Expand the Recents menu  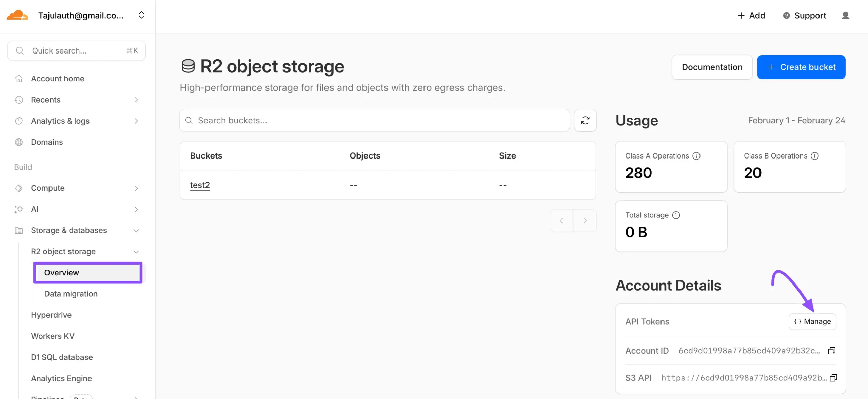click(x=136, y=100)
